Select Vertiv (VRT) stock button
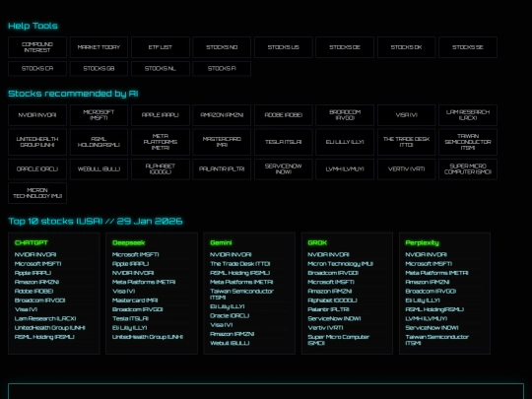The height and width of the screenshot is (399, 532). tap(407, 169)
